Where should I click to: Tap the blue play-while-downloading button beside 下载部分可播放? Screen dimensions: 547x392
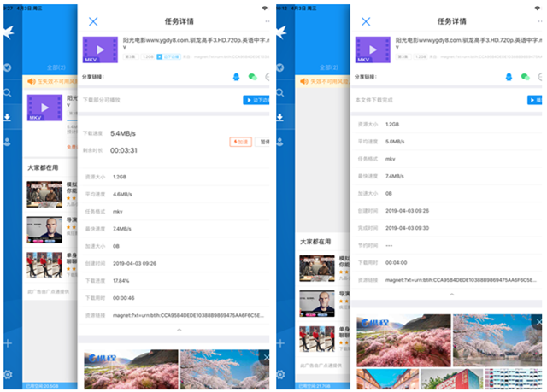[x=256, y=101]
